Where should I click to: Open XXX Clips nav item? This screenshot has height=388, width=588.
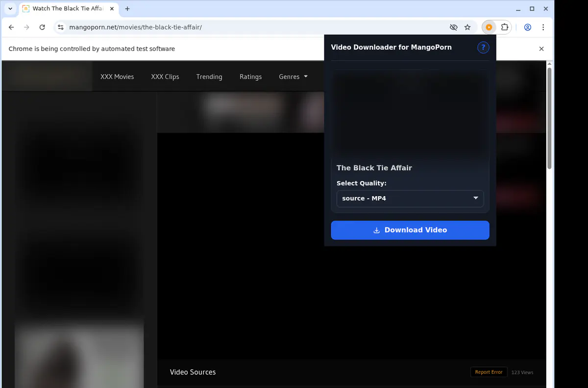tap(165, 77)
